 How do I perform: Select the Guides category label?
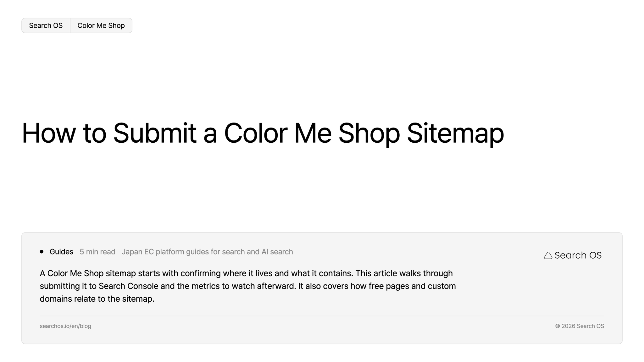click(x=61, y=252)
